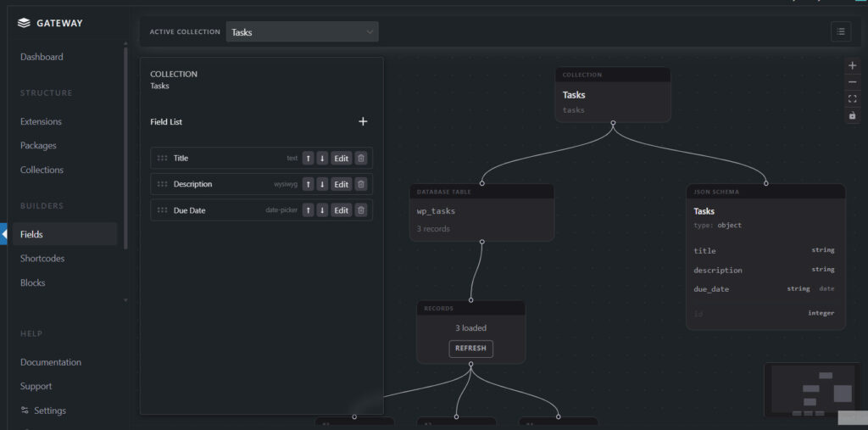
Task: Add a new field with plus icon
Action: [x=363, y=121]
